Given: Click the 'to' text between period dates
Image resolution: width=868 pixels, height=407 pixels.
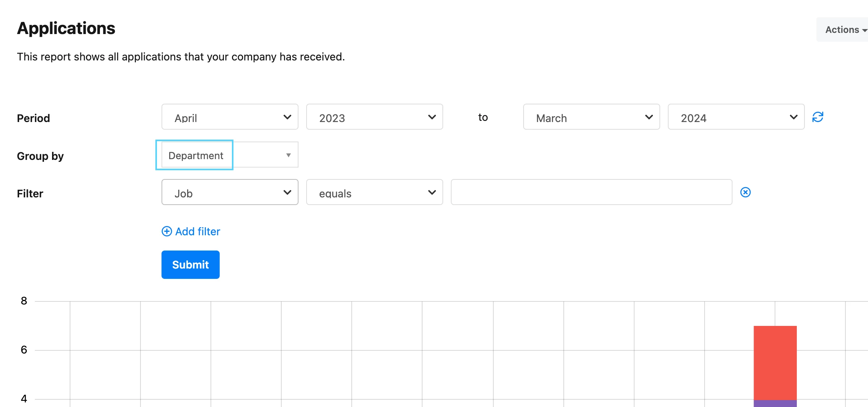Looking at the screenshot, I should click(x=483, y=117).
